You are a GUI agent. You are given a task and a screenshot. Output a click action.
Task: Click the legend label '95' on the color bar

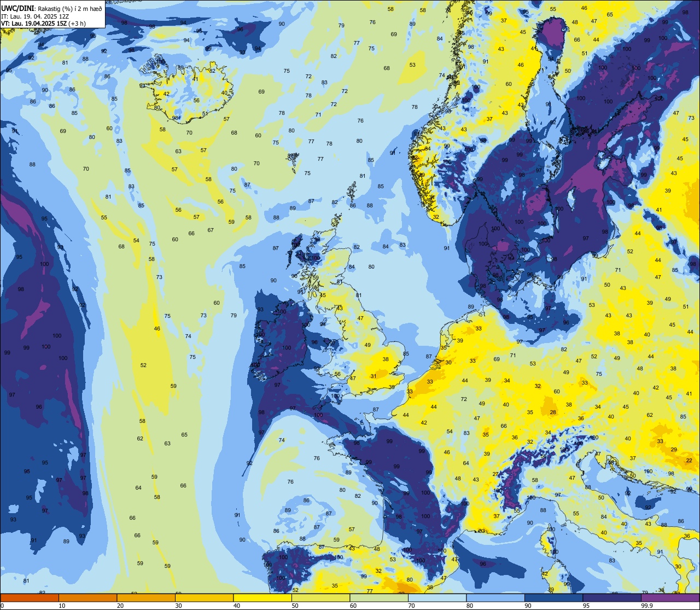coord(586,606)
